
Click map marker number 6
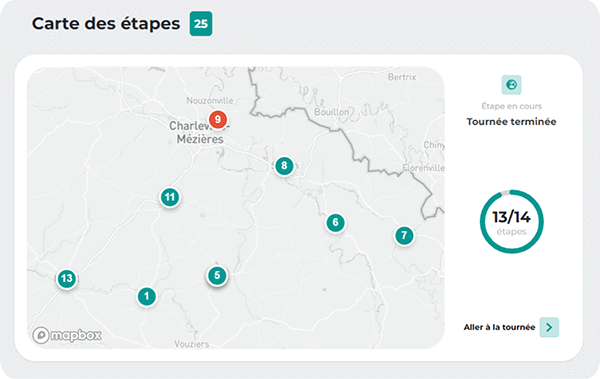(335, 222)
